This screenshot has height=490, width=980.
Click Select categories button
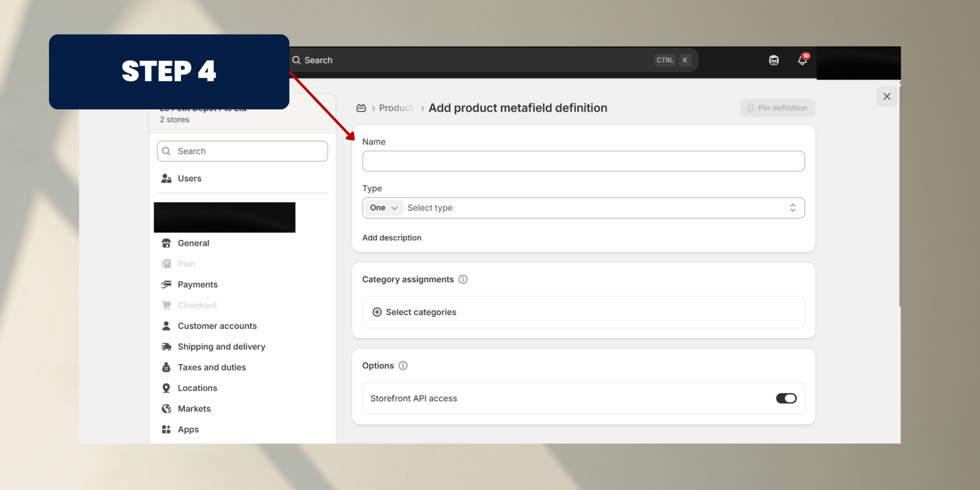415,312
